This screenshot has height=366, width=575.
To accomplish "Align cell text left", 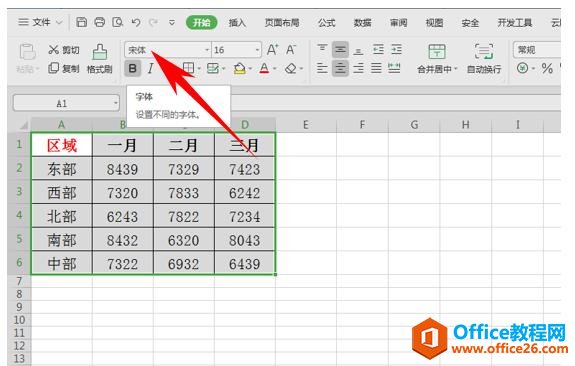I will [x=322, y=68].
